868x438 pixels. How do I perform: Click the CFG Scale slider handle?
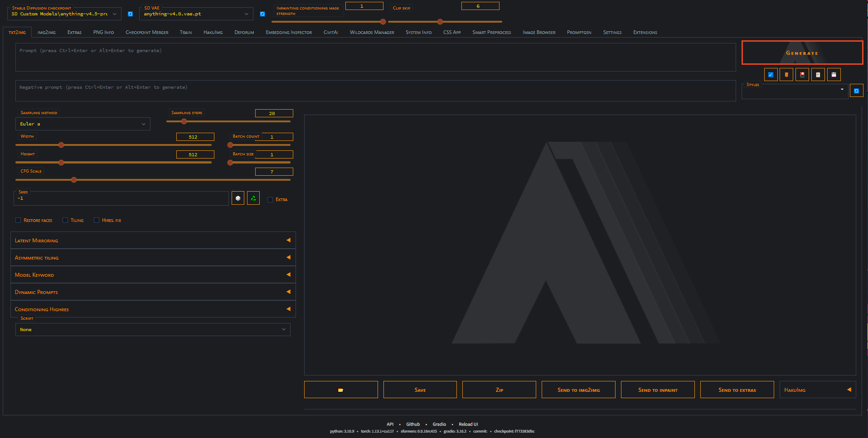pos(74,180)
